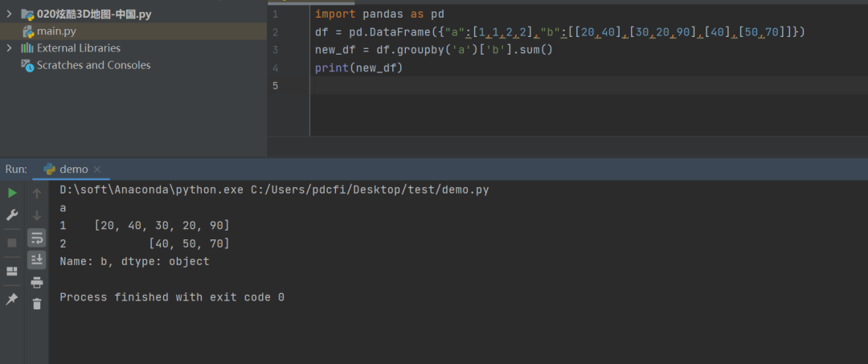Click the Scratches and Consoles icon
Screen dimensions: 868x364
pyautogui.click(x=27, y=65)
